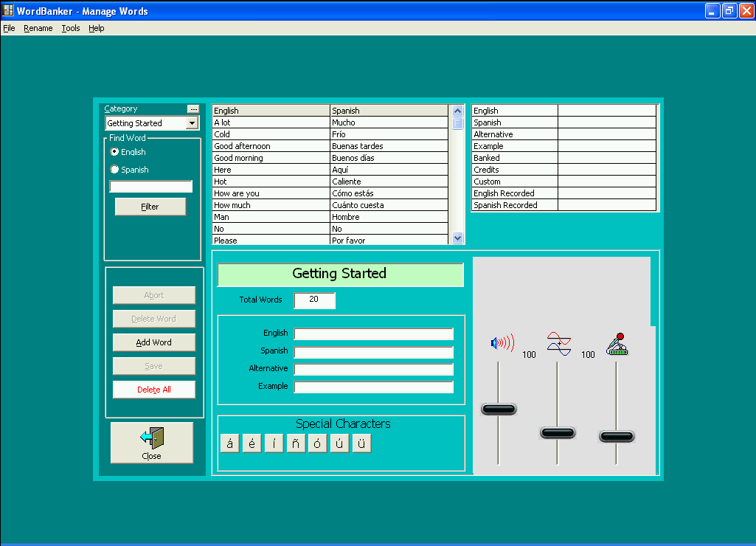Insert special character á
Image resolution: width=756 pixels, height=546 pixels.
tap(230, 443)
